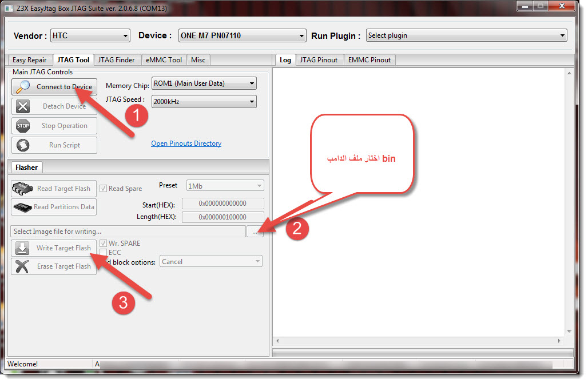
Task: Click the log horizontal scrollbar left arrow
Action: (277, 341)
